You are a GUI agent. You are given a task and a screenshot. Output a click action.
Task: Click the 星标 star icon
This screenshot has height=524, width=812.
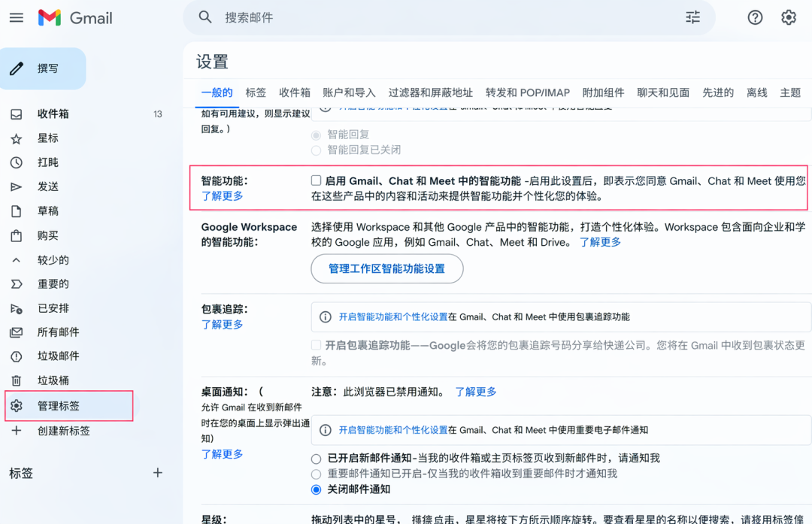(17, 138)
